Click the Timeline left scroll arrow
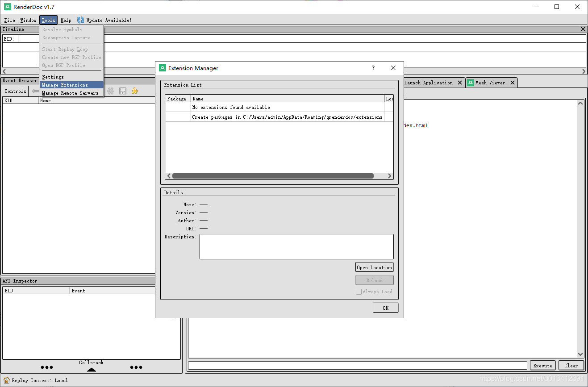588x387 pixels. coord(4,71)
